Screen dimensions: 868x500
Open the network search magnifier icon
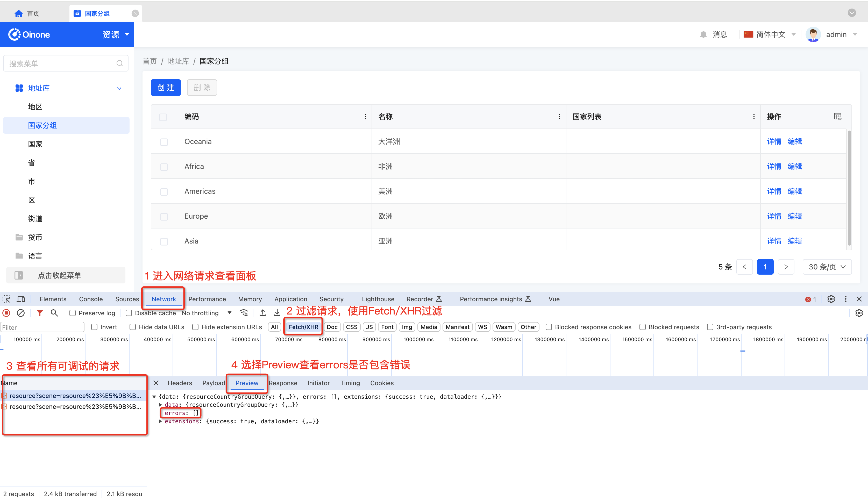(x=54, y=313)
